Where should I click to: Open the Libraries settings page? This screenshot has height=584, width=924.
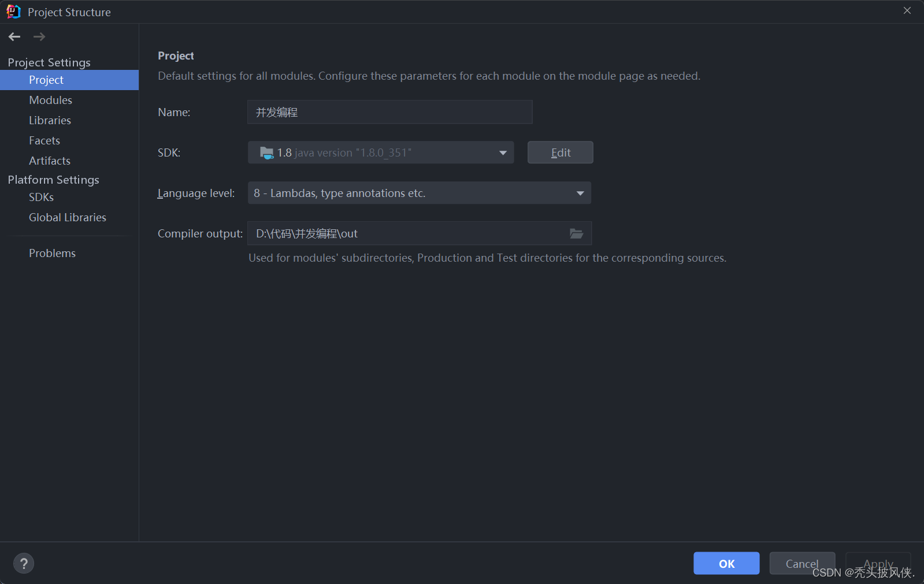coord(69,120)
